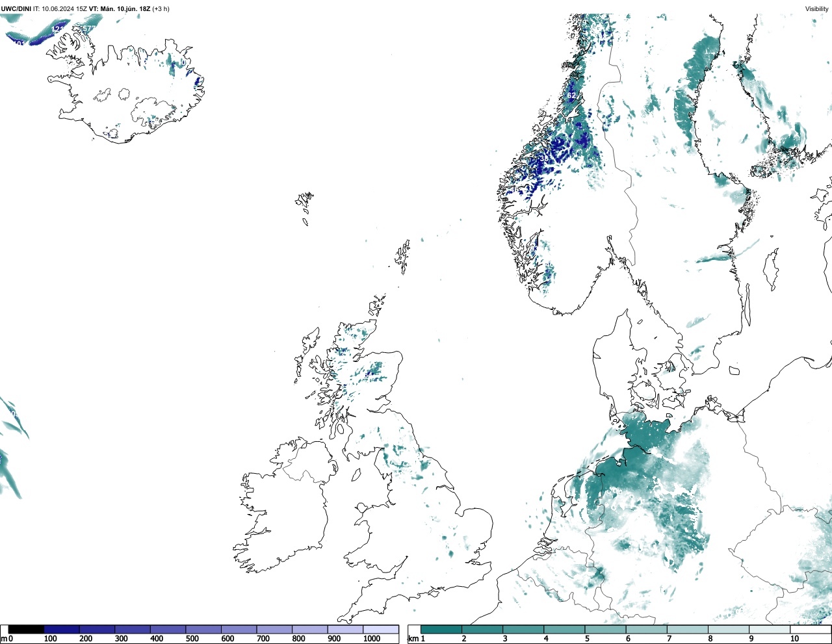Click the '5' tick label on km legend
The height and width of the screenshot is (644, 832).
tap(587, 639)
